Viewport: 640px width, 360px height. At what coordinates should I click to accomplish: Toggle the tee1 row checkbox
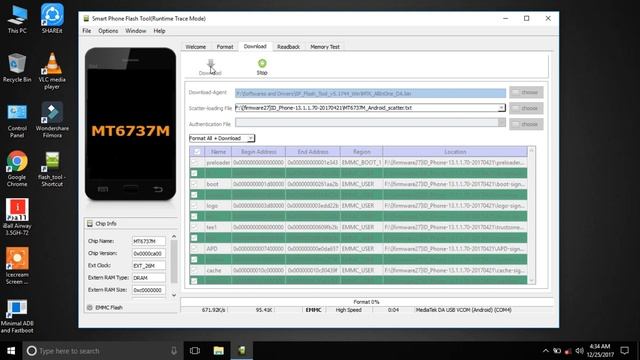click(x=194, y=227)
